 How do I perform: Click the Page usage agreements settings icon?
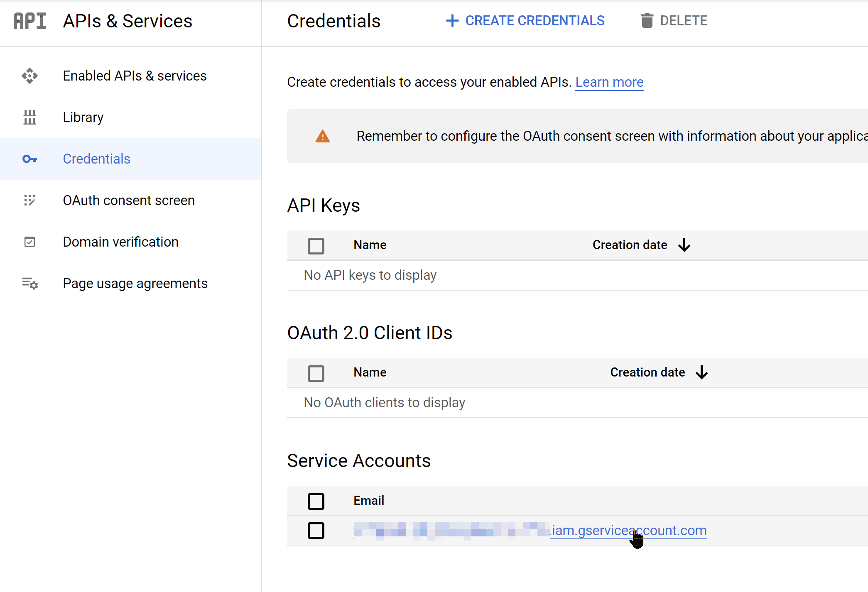[29, 284]
